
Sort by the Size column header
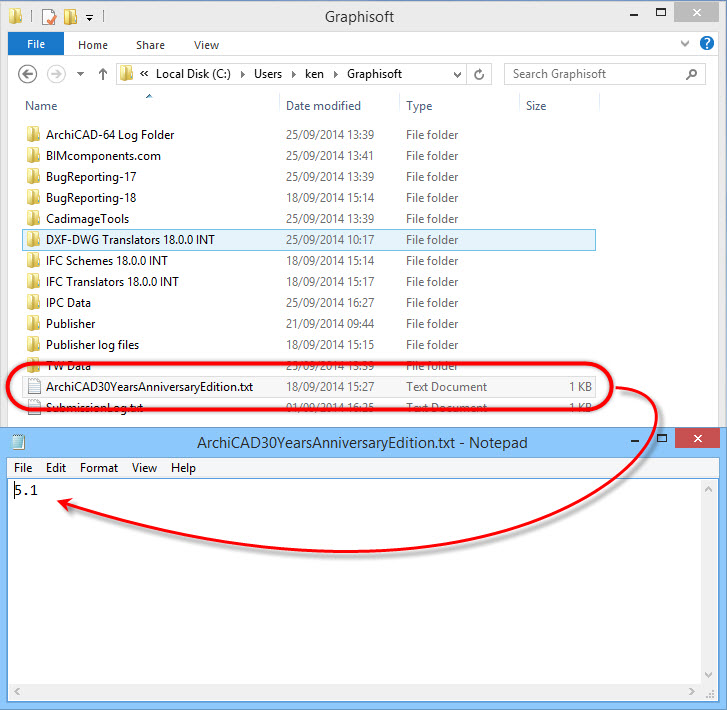click(x=536, y=106)
